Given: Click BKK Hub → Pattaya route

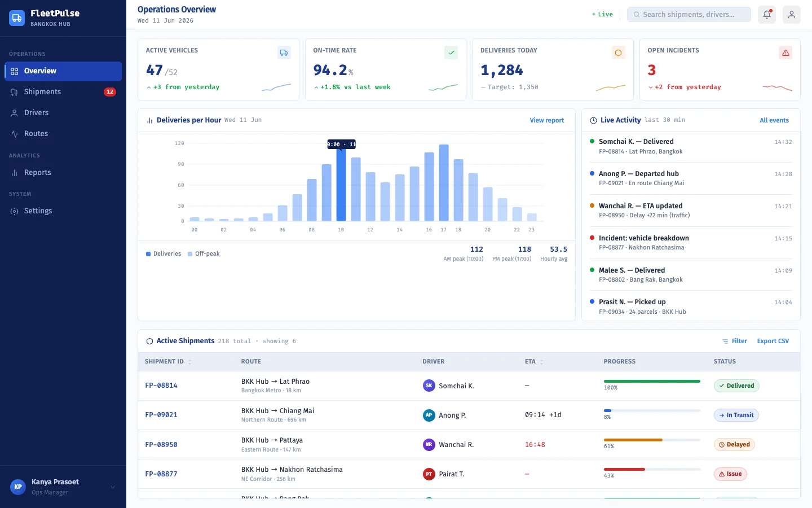Looking at the screenshot, I should click(272, 440).
